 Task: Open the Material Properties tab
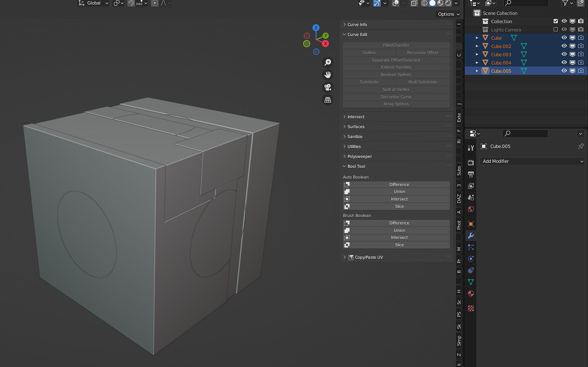pos(470,293)
